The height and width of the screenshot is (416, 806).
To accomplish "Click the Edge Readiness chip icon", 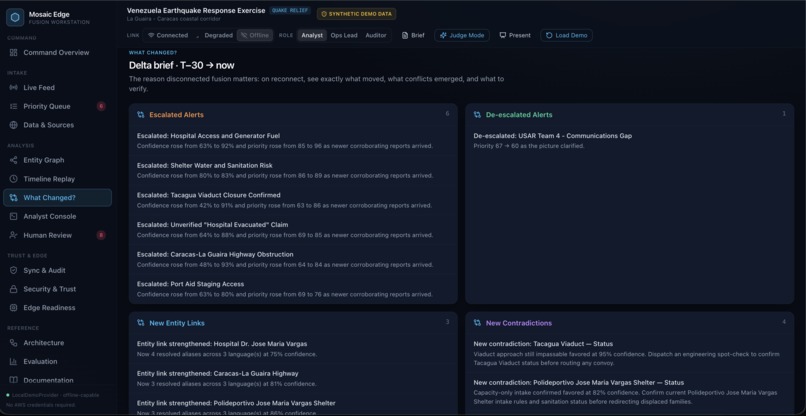I will pos(13,308).
